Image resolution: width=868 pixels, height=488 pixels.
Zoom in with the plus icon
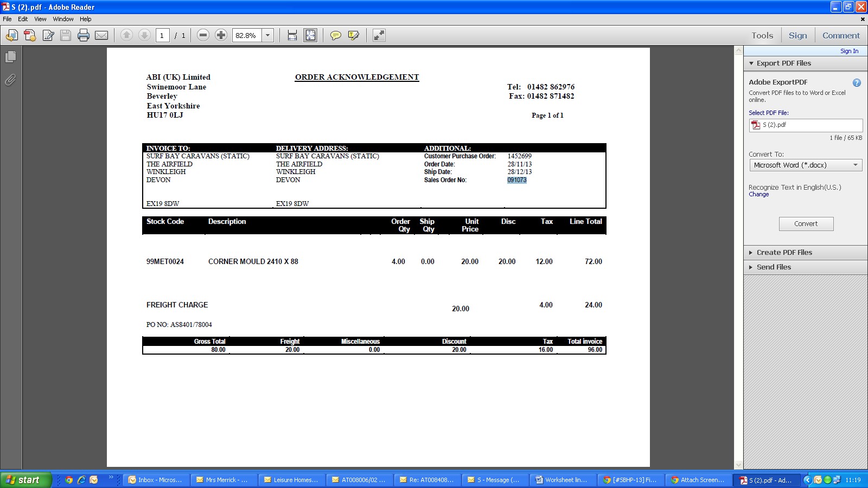pyautogui.click(x=221, y=35)
